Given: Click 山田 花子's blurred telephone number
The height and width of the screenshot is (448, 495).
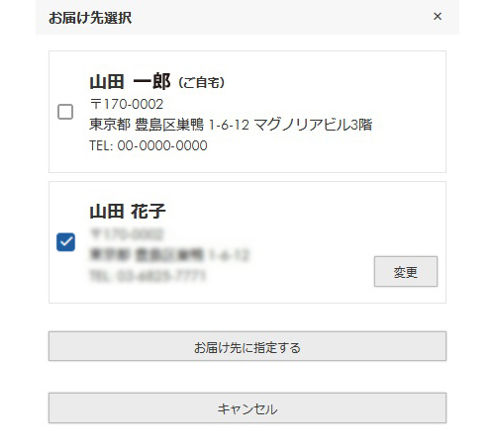Looking at the screenshot, I should (148, 276).
